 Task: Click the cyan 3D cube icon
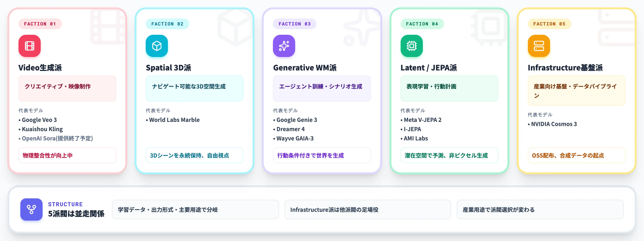pyautogui.click(x=157, y=46)
